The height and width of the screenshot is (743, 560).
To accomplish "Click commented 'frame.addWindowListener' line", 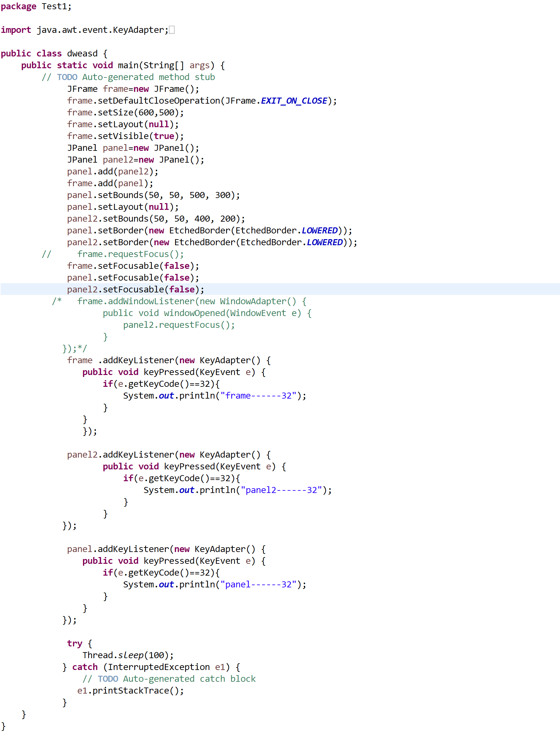I will click(x=192, y=301).
